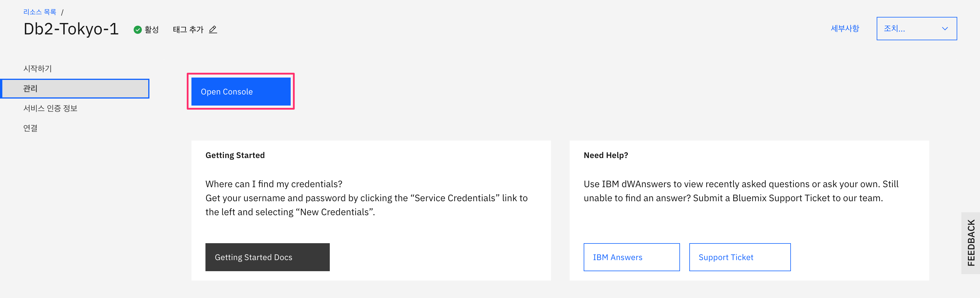
Task: Click the chevron arrow in 조치 dropdown
Action: [x=945, y=29]
